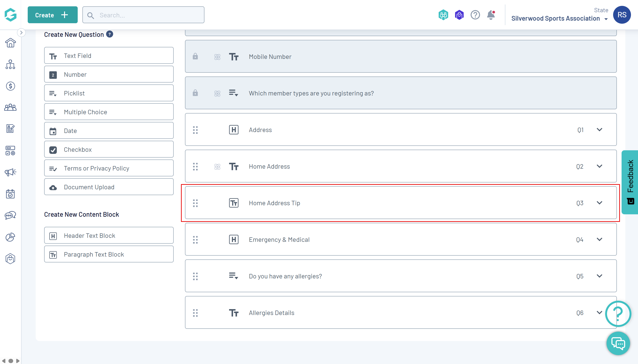Click the notifications bell icon

491,15
